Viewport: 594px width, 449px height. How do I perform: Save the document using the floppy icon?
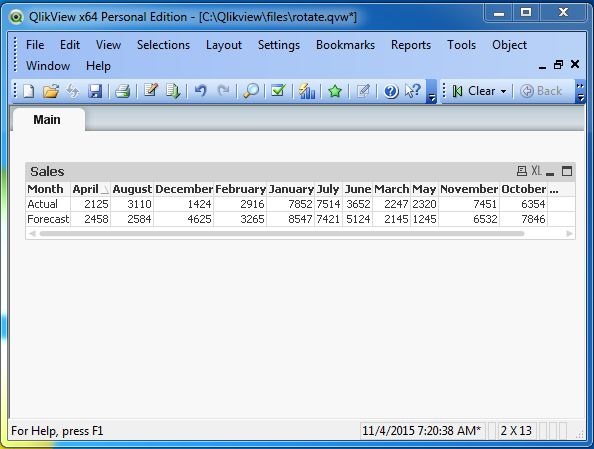click(x=95, y=91)
